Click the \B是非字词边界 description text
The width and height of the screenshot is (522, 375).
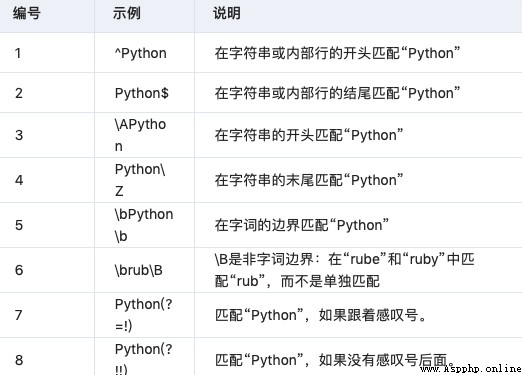pyautogui.click(x=345, y=270)
